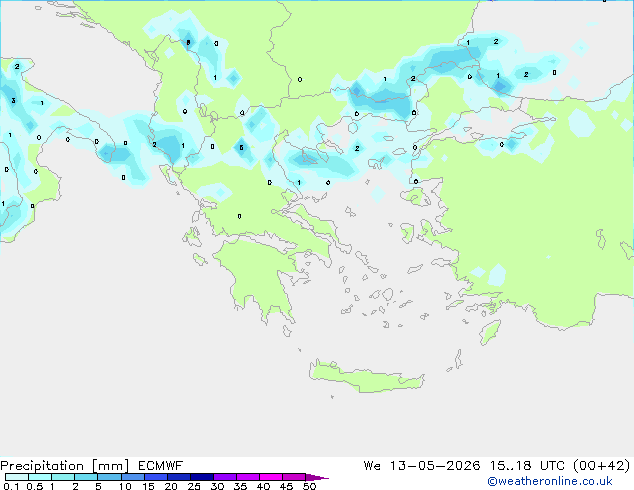Pick the 10–15 mm blue legend swatch
Viewport: 634px width, 490px height.
click(x=133, y=477)
